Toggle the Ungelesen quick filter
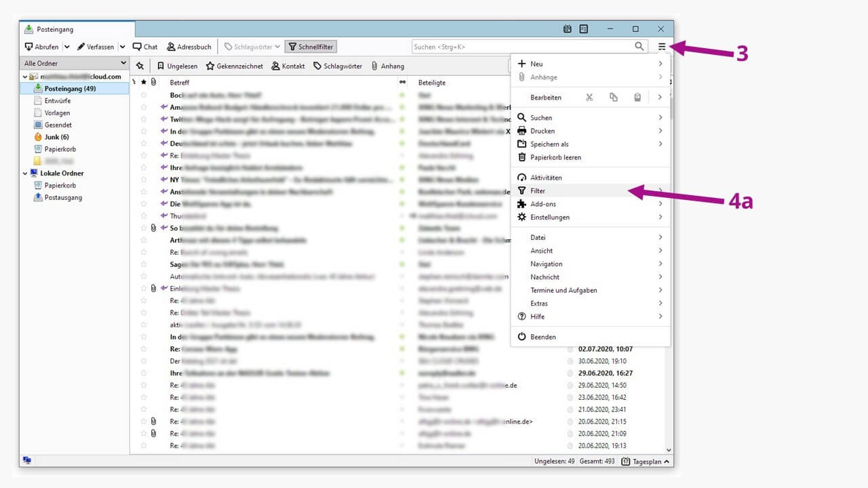The width and height of the screenshot is (868, 488). [x=177, y=66]
